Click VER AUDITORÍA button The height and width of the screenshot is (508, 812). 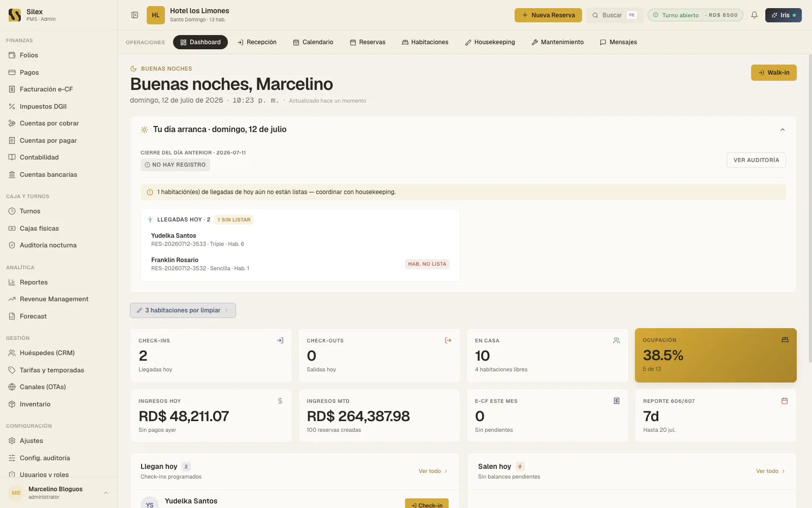coord(756,160)
